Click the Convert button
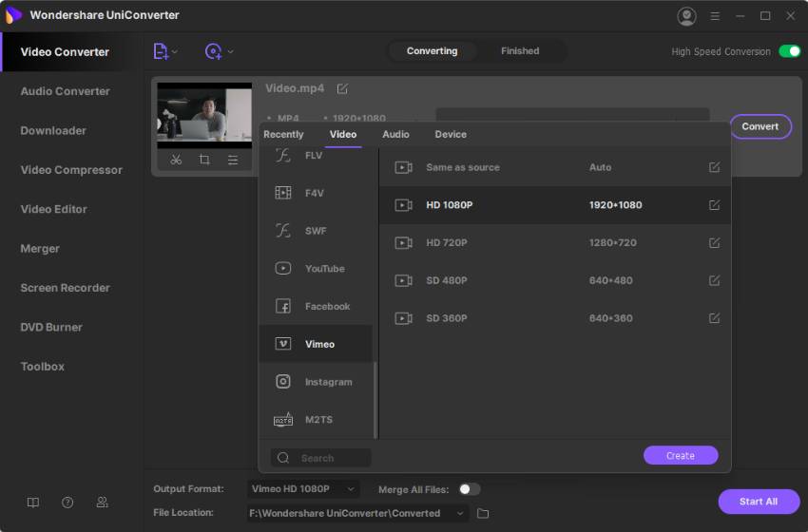The height and width of the screenshot is (532, 808). pyautogui.click(x=760, y=126)
